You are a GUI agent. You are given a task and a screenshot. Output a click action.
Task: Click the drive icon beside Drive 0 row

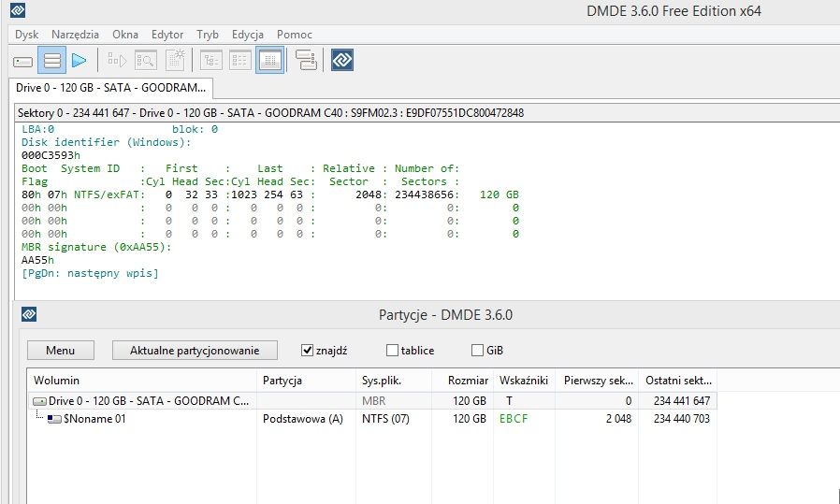(x=39, y=401)
